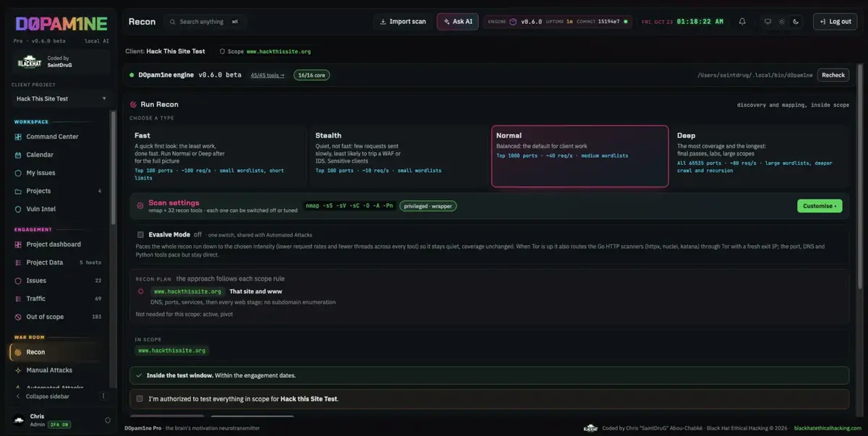Click the Command Center grid icon
The width and height of the screenshot is (868, 436).
point(19,137)
